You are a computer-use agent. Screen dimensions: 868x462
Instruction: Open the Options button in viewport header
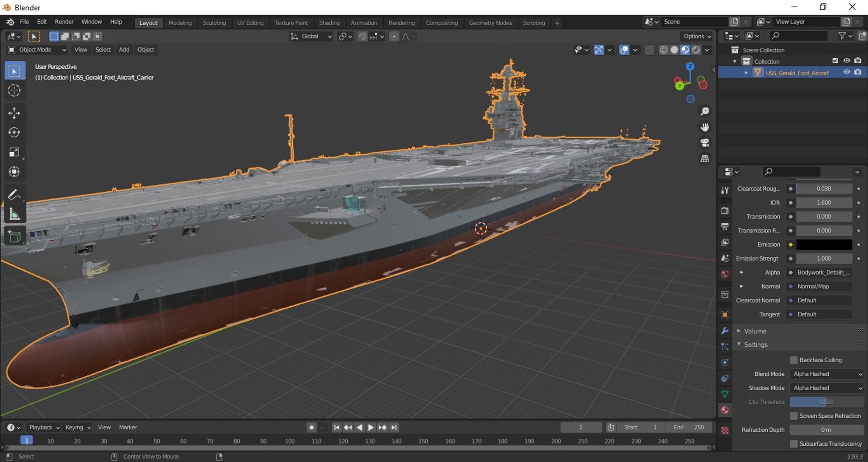(x=697, y=37)
